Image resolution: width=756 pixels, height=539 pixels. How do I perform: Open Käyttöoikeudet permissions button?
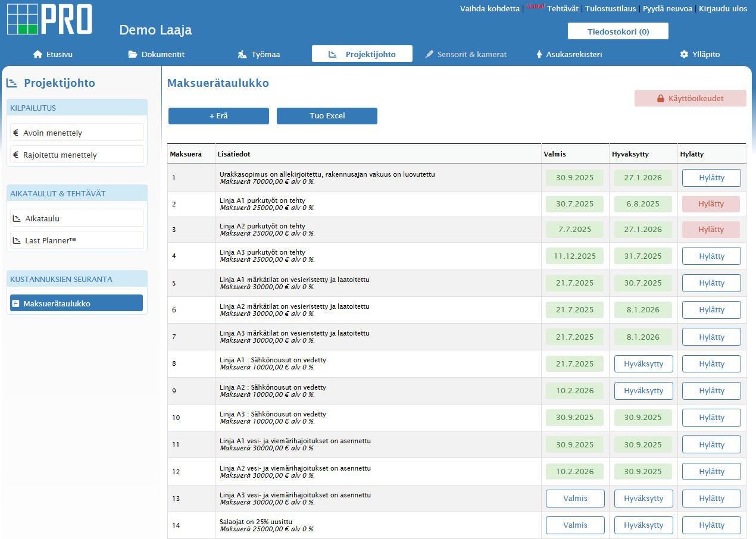(x=690, y=98)
